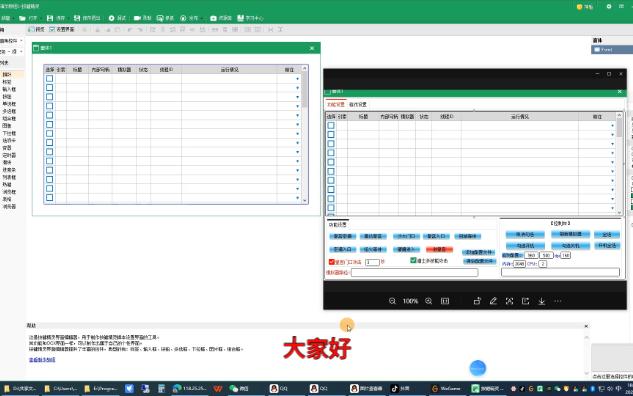Open the second row 备注 dropdown arrow in designer table
Viewport: 633px width, 396px height.
pyautogui.click(x=298, y=88)
